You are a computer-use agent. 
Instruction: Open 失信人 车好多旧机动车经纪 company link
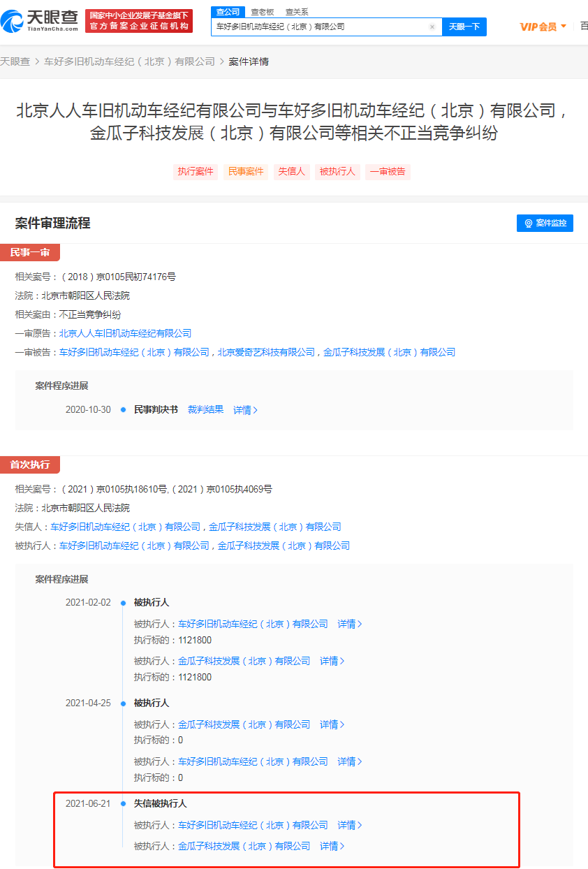(x=126, y=527)
